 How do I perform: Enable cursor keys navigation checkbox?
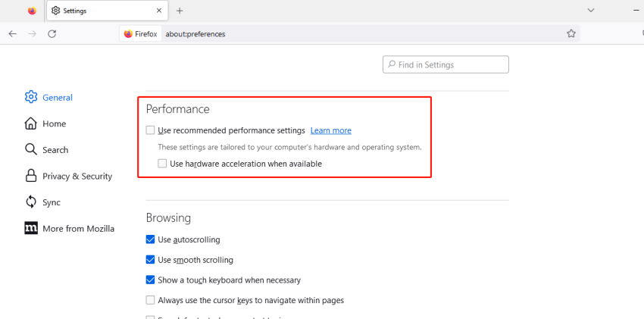click(151, 300)
